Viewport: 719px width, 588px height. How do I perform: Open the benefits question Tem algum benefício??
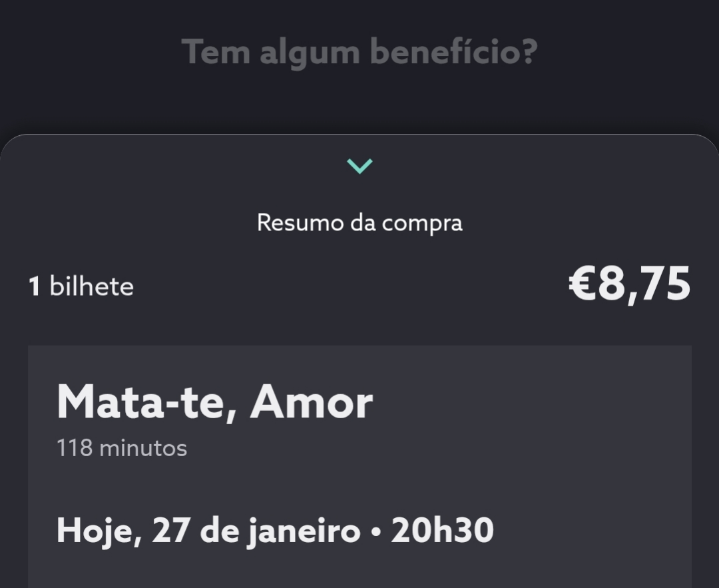359,51
